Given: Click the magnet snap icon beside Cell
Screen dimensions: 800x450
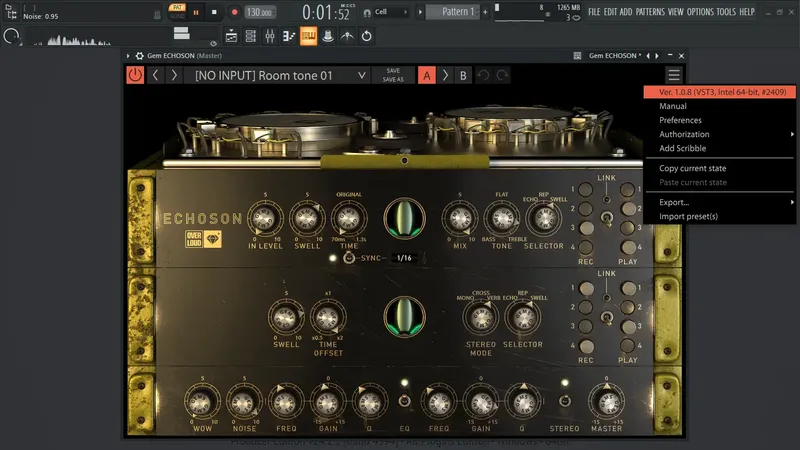Looking at the screenshot, I should point(366,12).
